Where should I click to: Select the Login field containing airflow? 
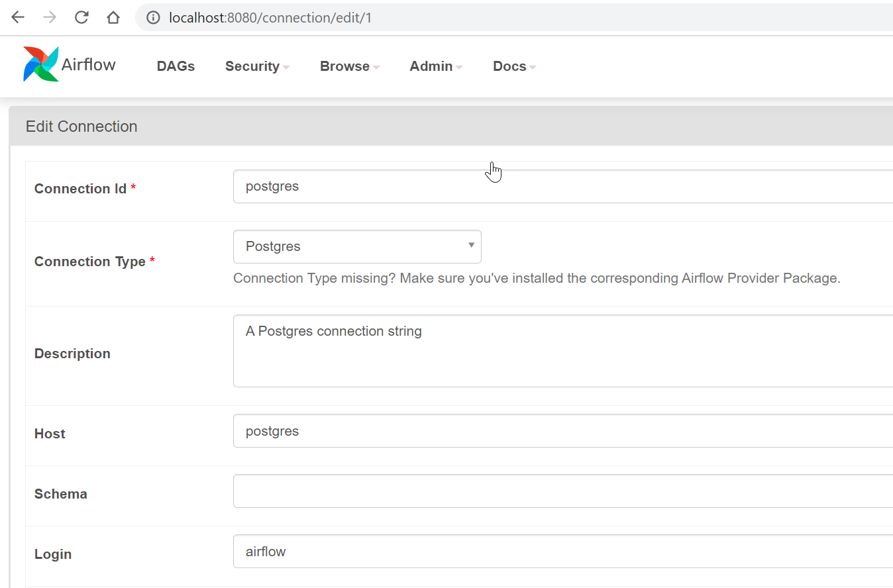[x=464, y=551]
